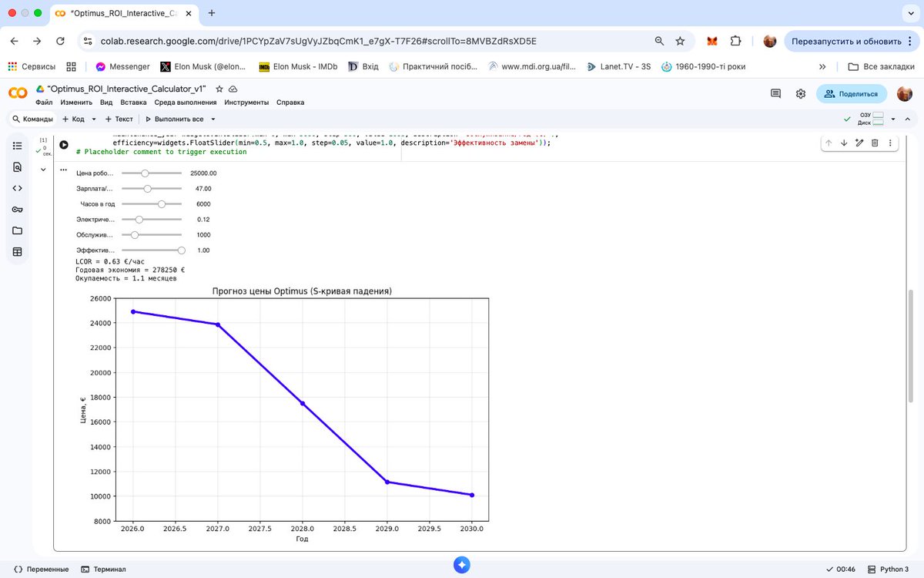
Task: Open the Messenger bookmark
Action: [122, 66]
